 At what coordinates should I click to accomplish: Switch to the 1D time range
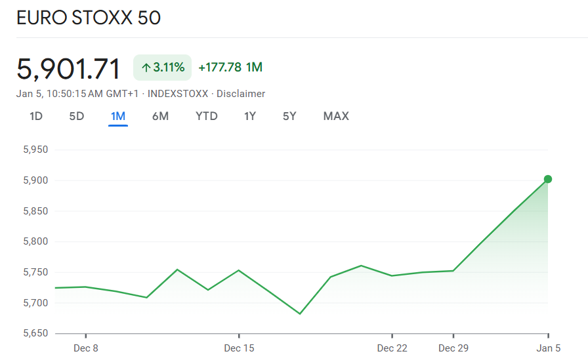(x=36, y=116)
